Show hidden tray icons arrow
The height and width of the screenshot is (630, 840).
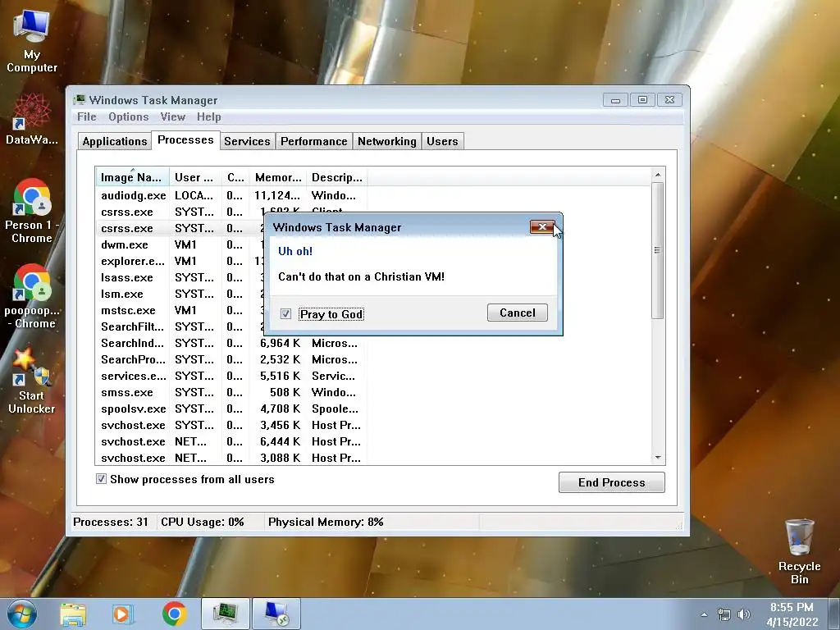(704, 614)
